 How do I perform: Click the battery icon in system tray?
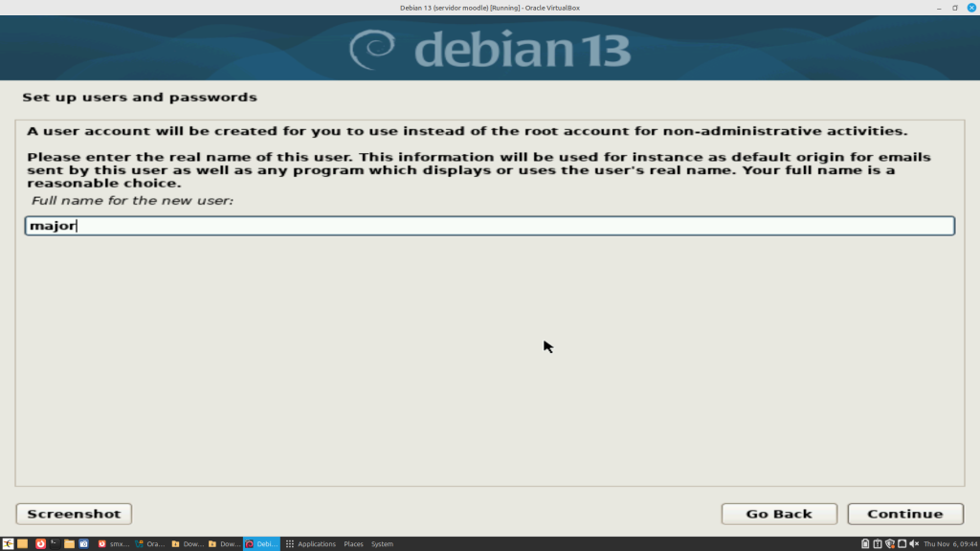(865, 543)
